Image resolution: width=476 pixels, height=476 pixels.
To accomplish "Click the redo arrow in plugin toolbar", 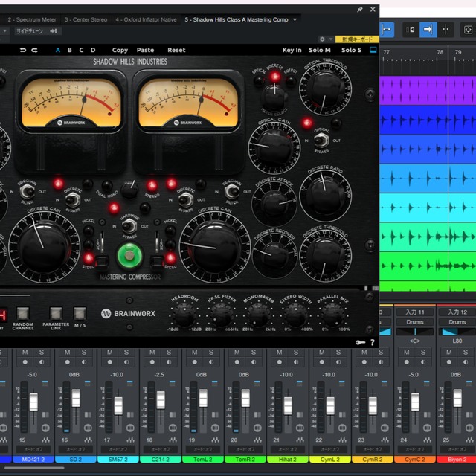I will coord(35,50).
